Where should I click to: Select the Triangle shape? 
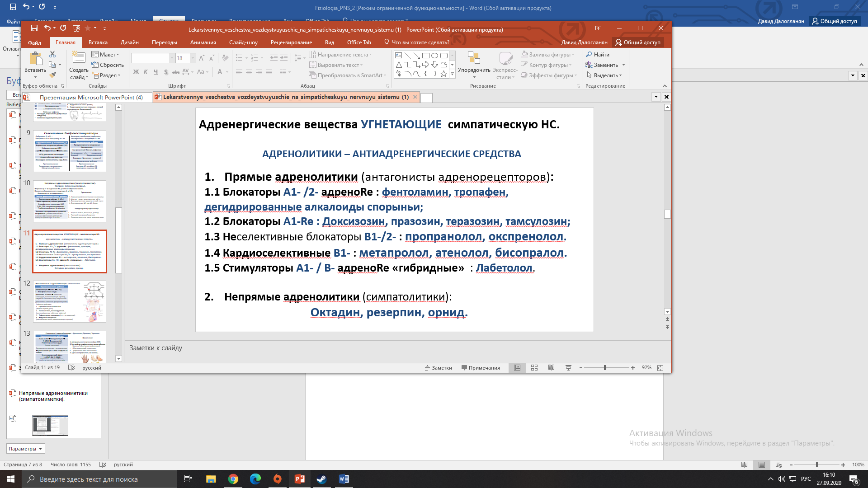click(398, 65)
